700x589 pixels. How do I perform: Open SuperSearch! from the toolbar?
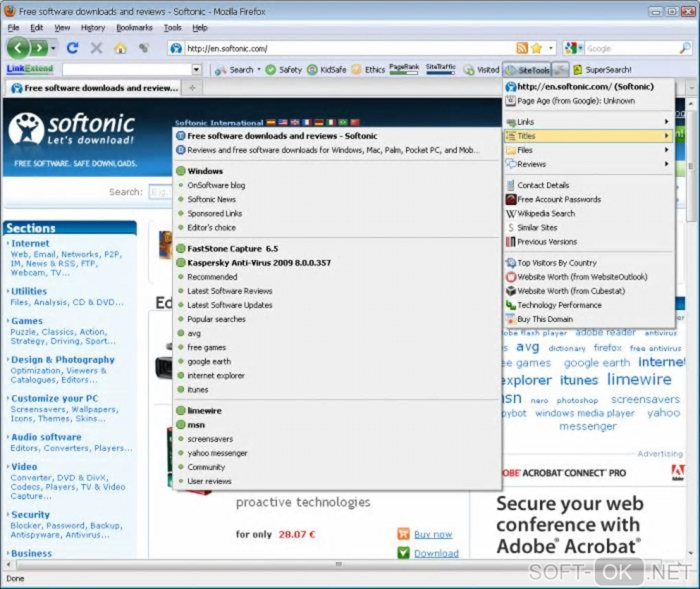click(x=603, y=69)
